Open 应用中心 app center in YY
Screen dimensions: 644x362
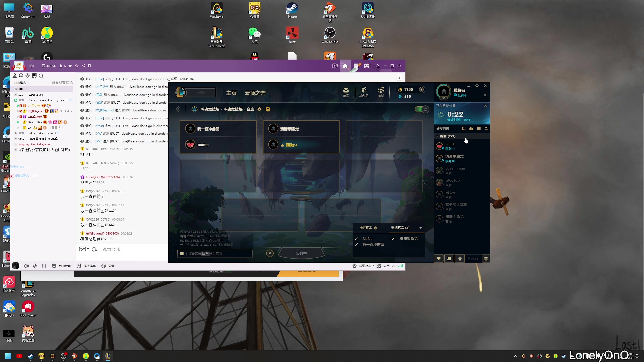click(x=386, y=266)
